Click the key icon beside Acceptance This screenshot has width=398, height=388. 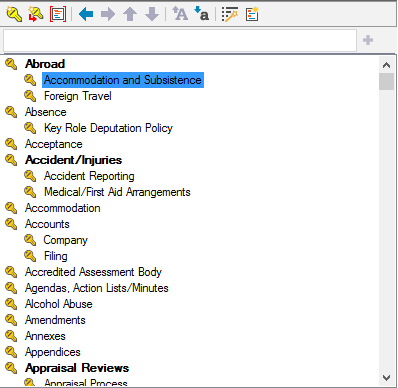pyautogui.click(x=11, y=144)
